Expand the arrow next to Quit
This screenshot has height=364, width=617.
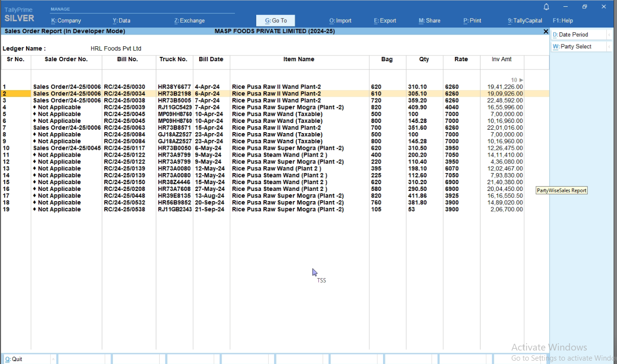pos(53,359)
